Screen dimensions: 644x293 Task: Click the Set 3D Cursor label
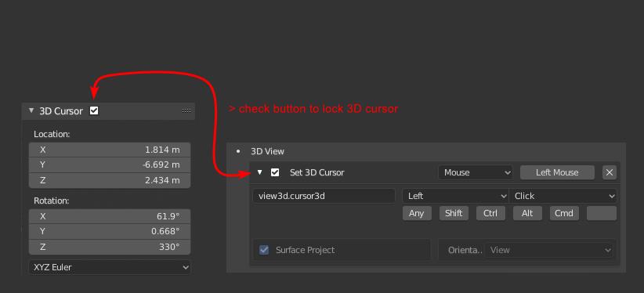coord(317,172)
